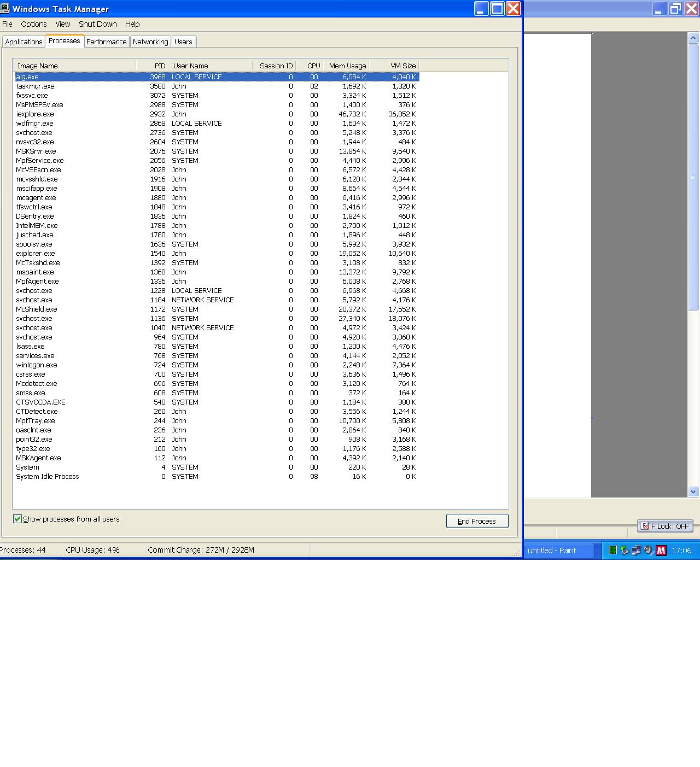Open the Networking tab

tap(150, 42)
